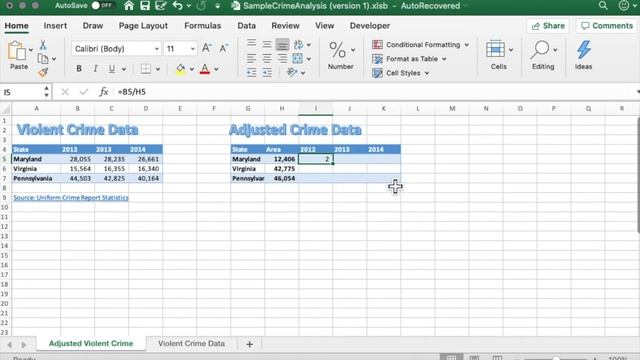Viewport: 640px width, 360px height.
Task: Open font color dropdown arrow
Action: click(216, 69)
